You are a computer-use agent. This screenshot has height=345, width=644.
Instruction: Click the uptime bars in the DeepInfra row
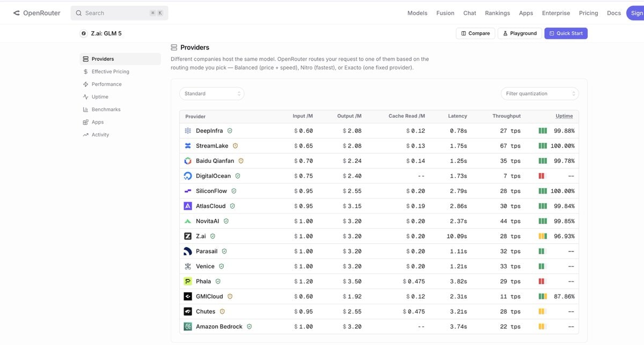tap(543, 131)
